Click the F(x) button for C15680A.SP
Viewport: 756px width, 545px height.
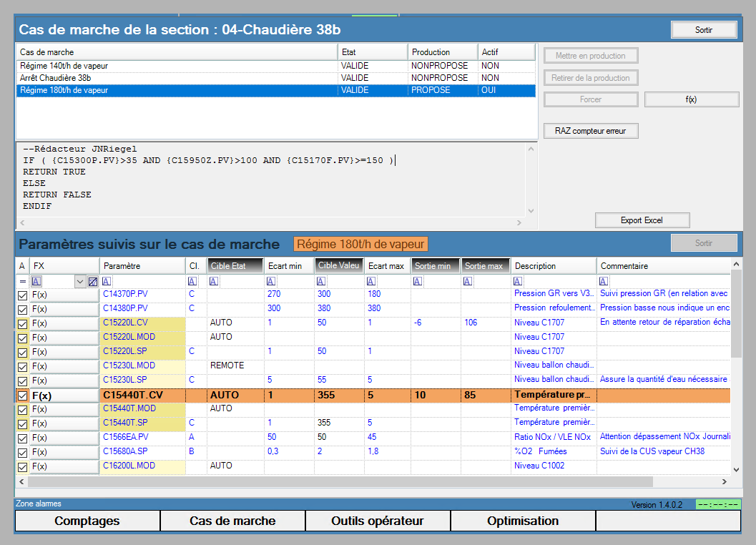click(x=64, y=453)
